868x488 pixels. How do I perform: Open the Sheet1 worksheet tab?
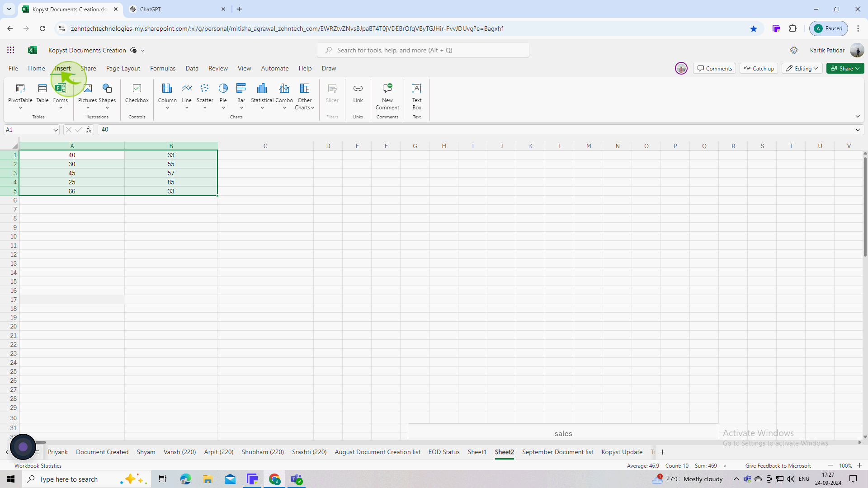click(x=477, y=452)
